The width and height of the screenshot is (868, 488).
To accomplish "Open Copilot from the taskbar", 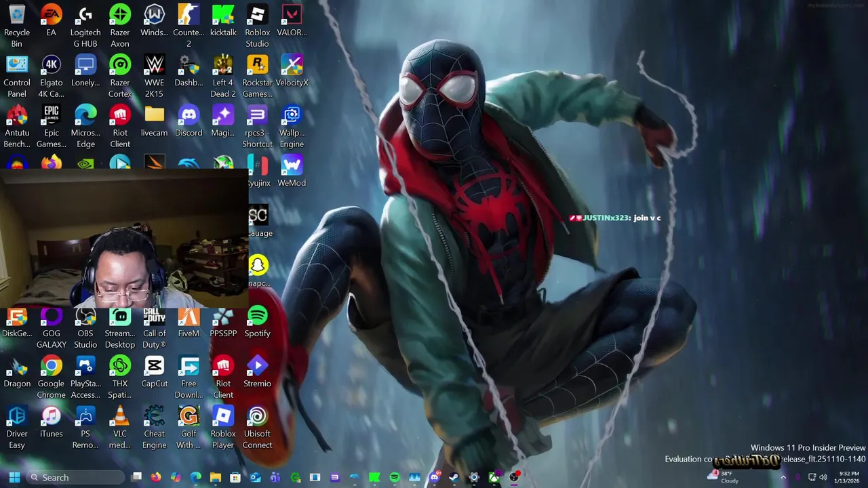I will pos(176,477).
